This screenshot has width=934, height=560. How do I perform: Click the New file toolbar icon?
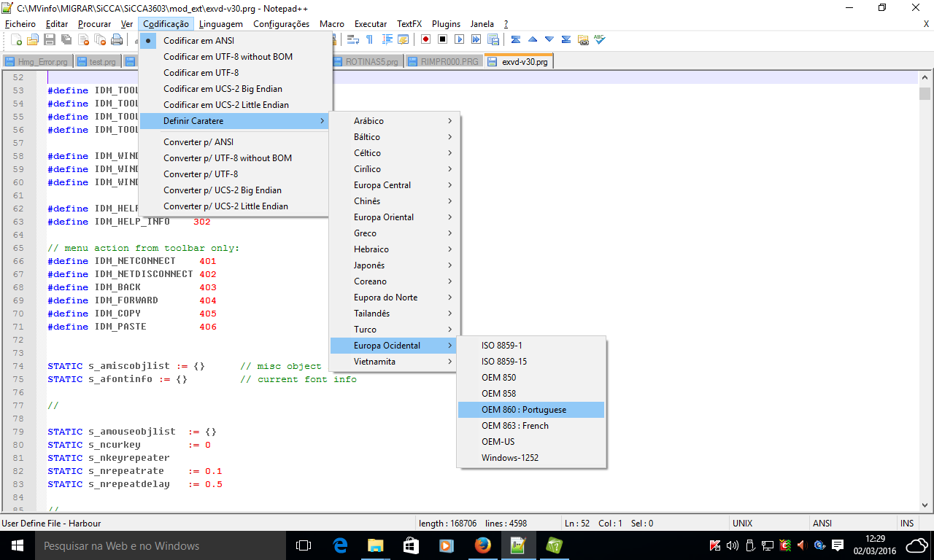[15, 39]
